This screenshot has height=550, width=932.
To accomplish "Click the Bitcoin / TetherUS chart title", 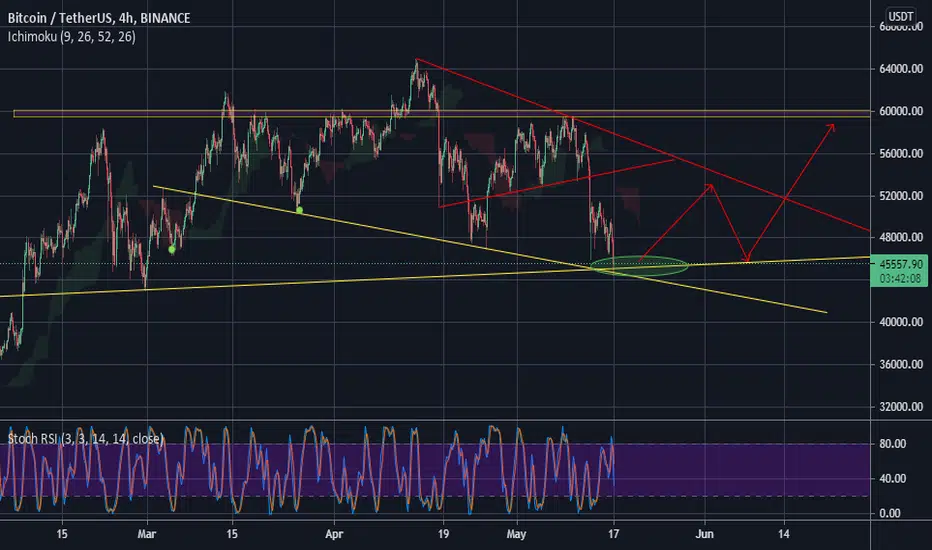I will coord(99,18).
